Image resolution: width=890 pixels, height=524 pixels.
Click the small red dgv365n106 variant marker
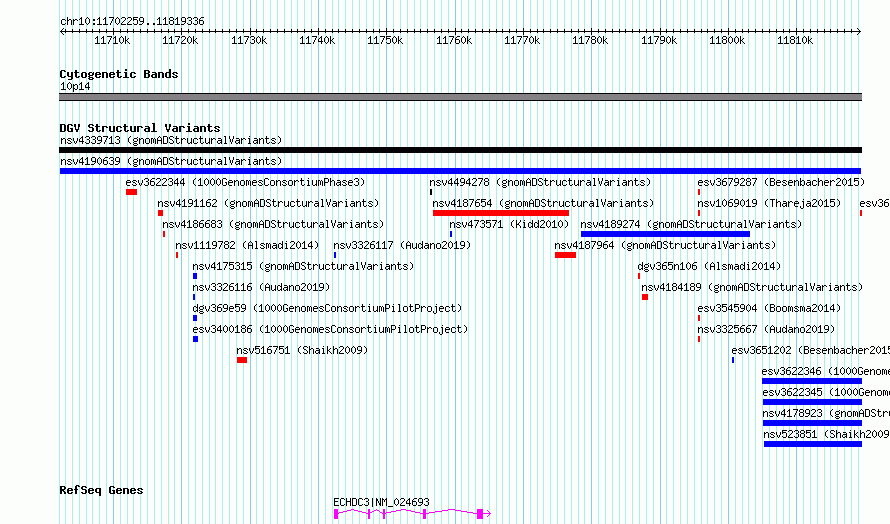pyautogui.click(x=639, y=276)
